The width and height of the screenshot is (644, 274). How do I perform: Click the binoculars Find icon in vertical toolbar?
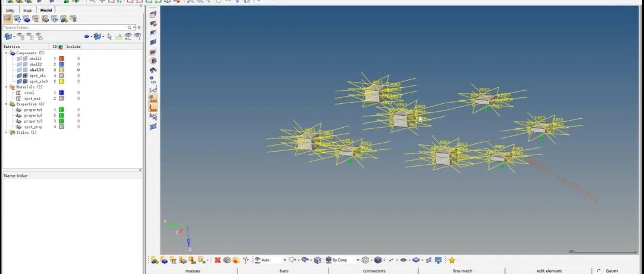point(153,70)
